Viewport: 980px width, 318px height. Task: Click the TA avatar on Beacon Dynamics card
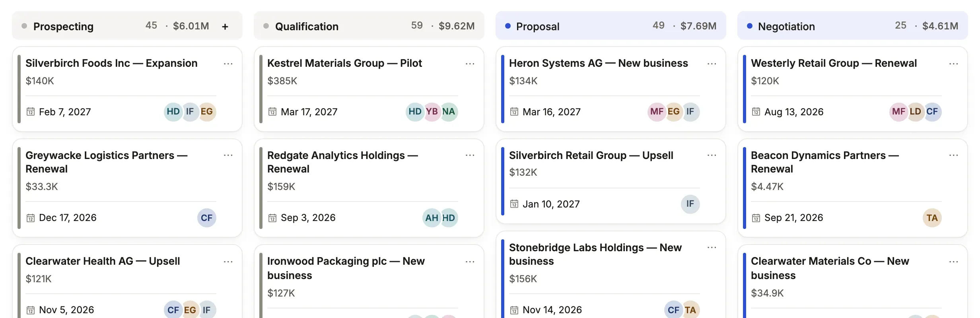[932, 218]
